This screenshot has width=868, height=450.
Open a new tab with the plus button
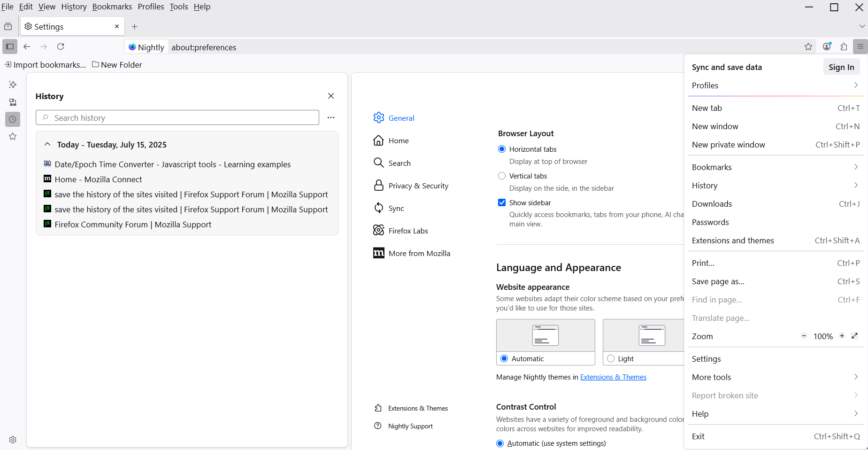click(135, 26)
